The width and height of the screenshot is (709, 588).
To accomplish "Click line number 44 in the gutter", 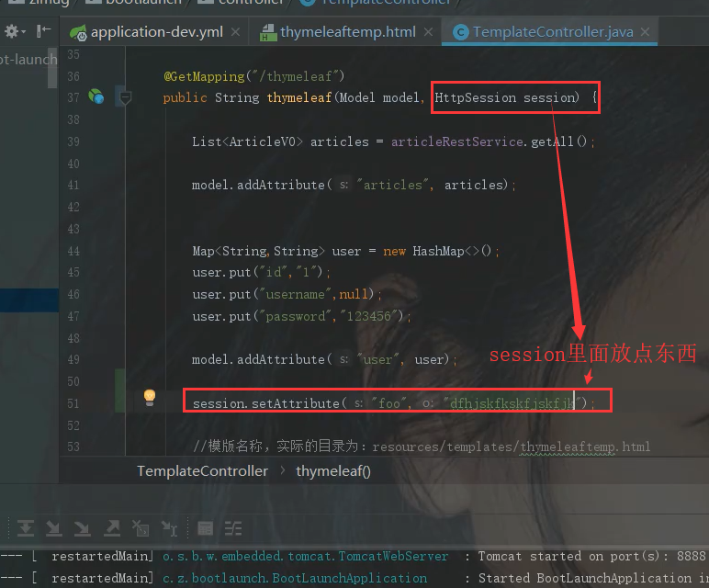I will point(73,251).
